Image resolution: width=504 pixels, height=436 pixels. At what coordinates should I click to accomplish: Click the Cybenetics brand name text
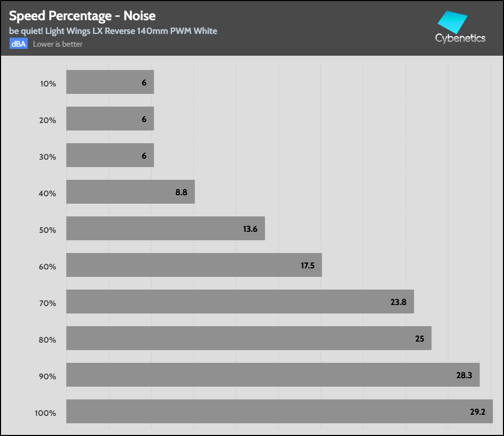point(460,39)
